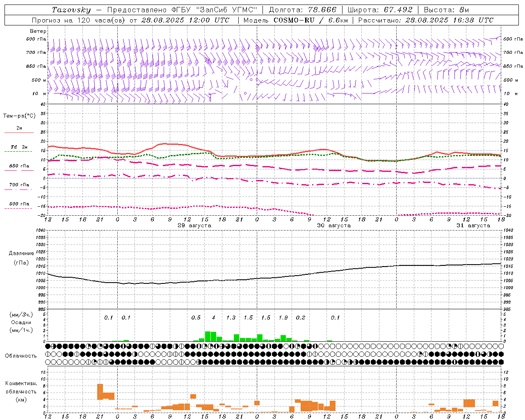Click the 'Конвективн.' convective cloud label
The image size is (525, 420).
[x=21, y=383]
